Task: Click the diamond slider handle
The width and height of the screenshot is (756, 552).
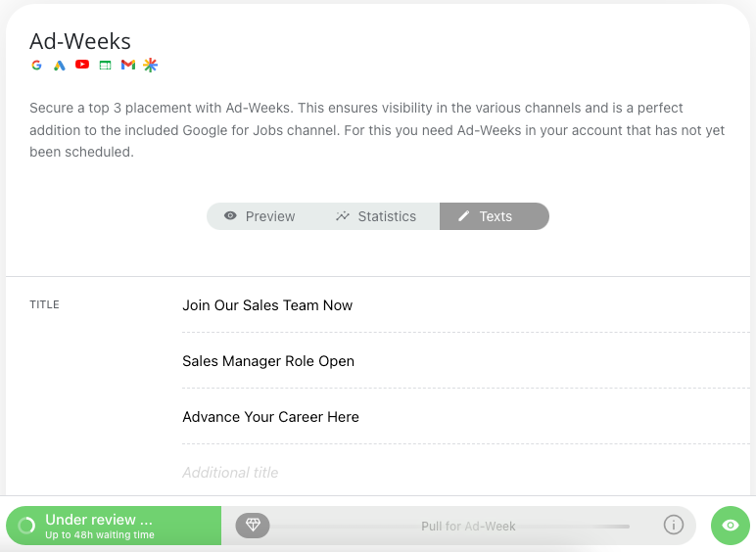Action: pyautogui.click(x=253, y=525)
